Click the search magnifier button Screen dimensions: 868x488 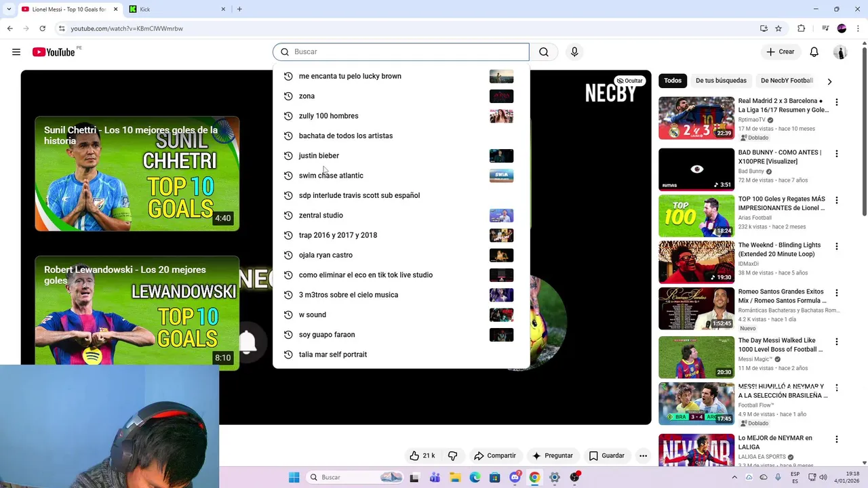pos(544,52)
